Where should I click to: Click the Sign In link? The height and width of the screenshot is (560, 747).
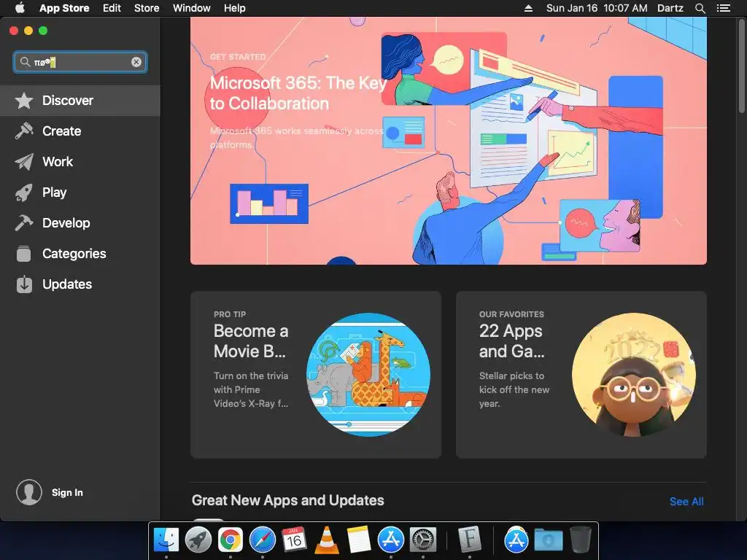pyautogui.click(x=67, y=492)
